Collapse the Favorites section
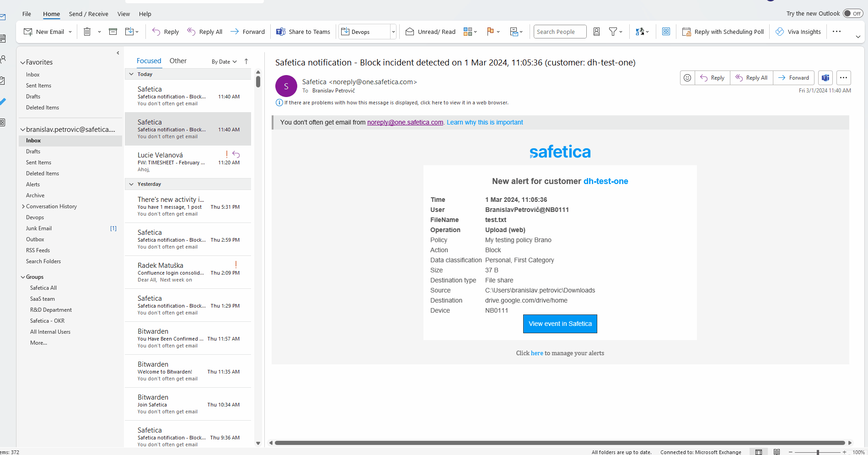Viewport: 868px width, 455px height. click(x=23, y=62)
